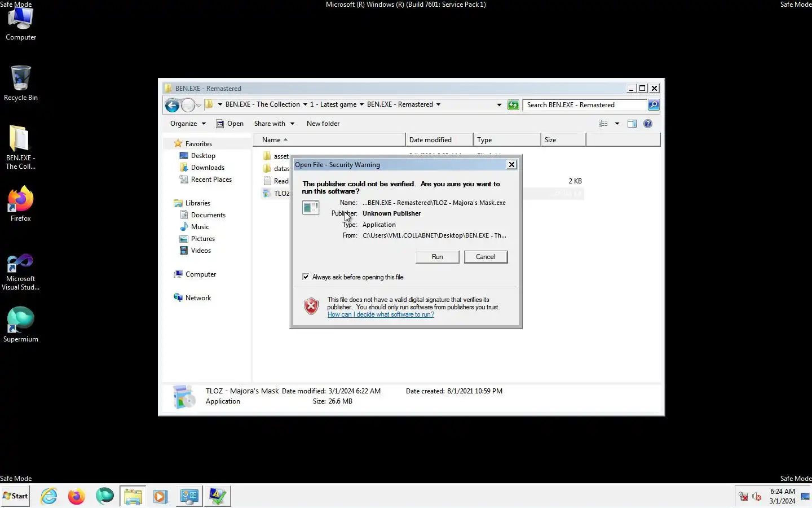Click New folder in the toolbar
The height and width of the screenshot is (508, 812).
[x=323, y=124]
